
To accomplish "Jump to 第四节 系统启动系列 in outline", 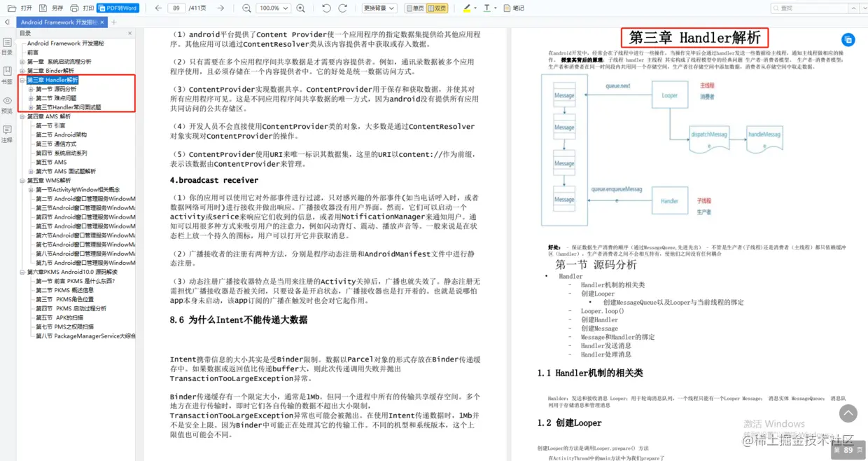I will pos(61,153).
